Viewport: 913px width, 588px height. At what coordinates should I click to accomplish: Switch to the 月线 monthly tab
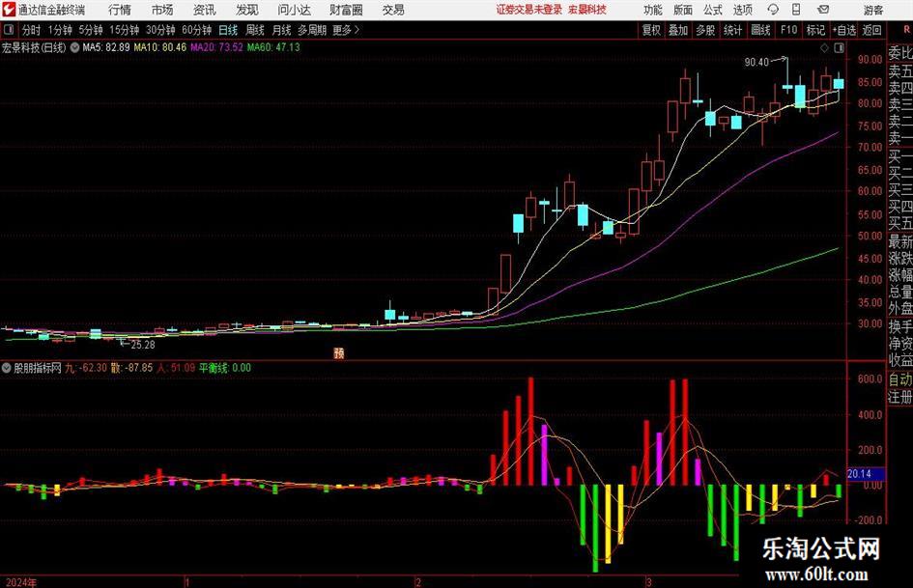tap(281, 30)
